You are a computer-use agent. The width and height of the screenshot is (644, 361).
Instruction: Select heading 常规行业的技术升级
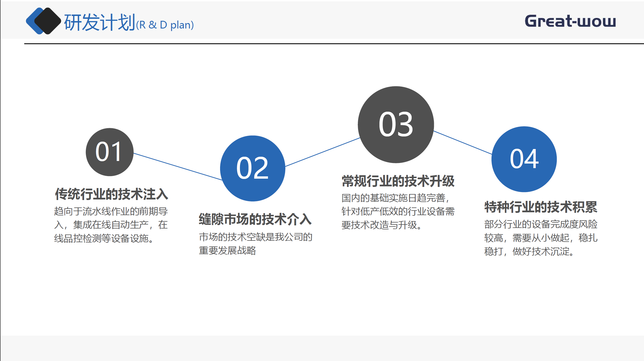pyautogui.click(x=398, y=181)
